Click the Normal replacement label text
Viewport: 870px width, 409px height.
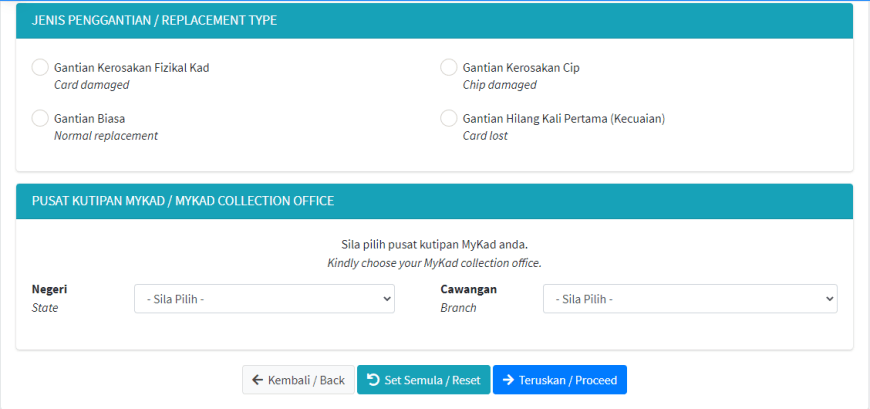(x=106, y=136)
